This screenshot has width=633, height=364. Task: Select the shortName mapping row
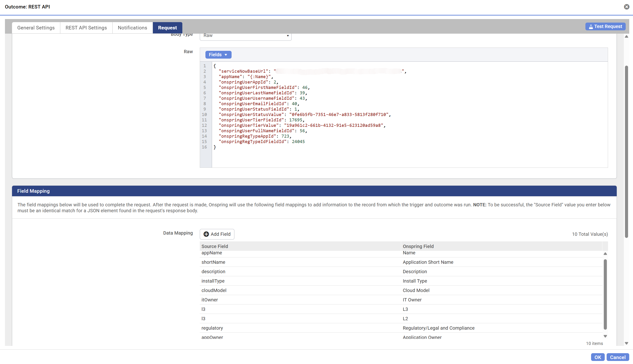coord(401,262)
